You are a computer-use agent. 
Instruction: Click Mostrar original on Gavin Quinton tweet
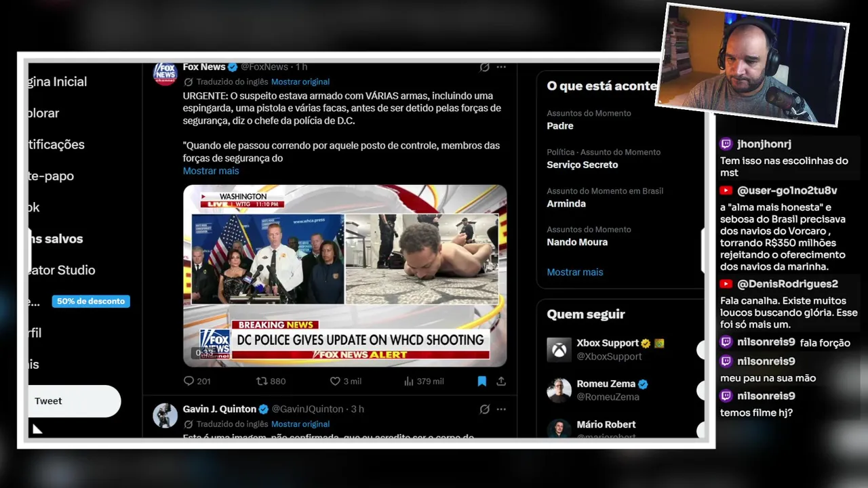point(300,424)
